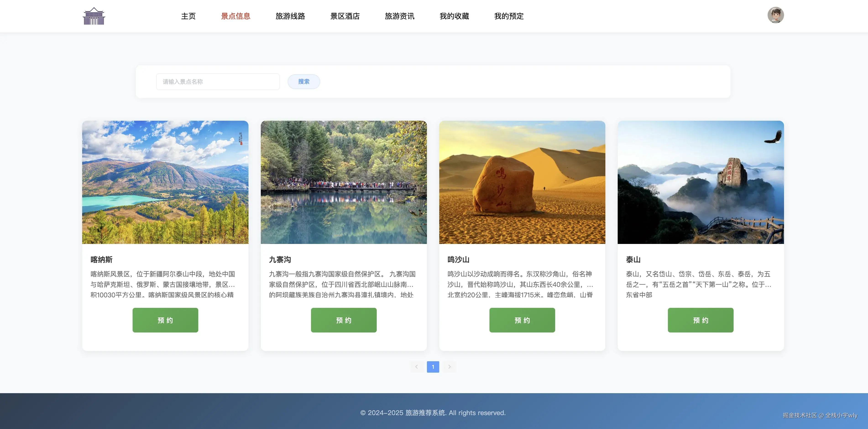868x429 pixels.
Task: Select page 1 in pagination
Action: tap(433, 367)
